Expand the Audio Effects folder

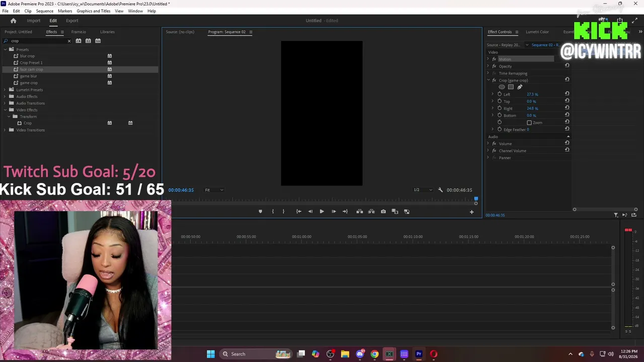[x=5, y=97]
